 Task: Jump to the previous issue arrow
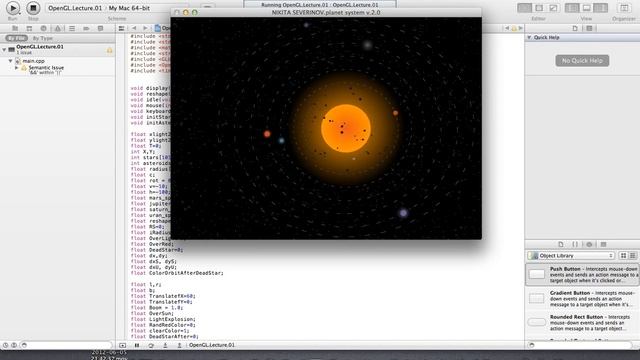pos(507,28)
